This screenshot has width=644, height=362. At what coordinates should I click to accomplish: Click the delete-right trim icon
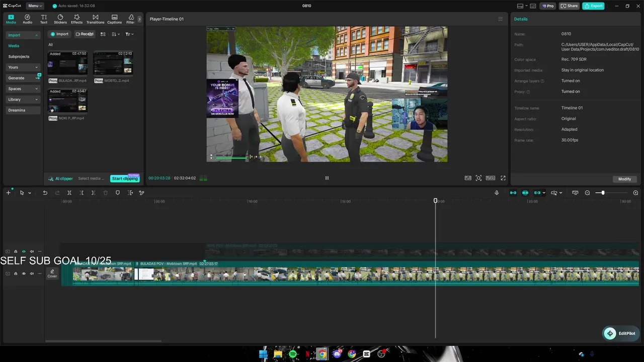coord(94,193)
